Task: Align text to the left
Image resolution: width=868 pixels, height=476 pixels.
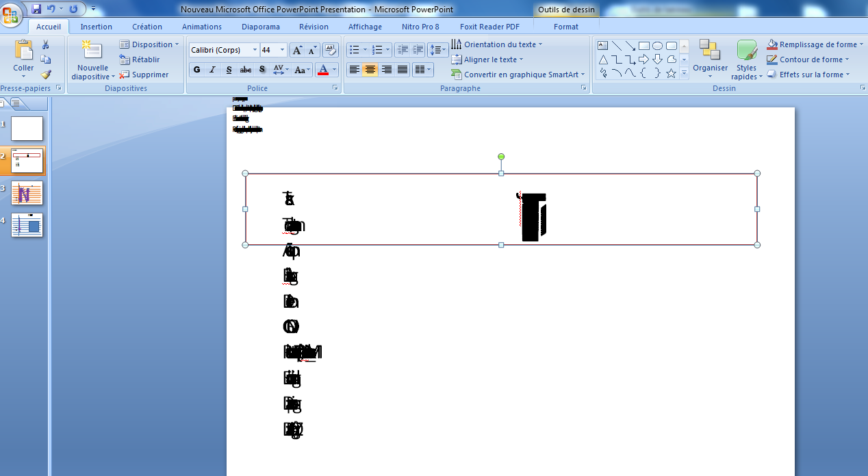Action: (x=354, y=70)
